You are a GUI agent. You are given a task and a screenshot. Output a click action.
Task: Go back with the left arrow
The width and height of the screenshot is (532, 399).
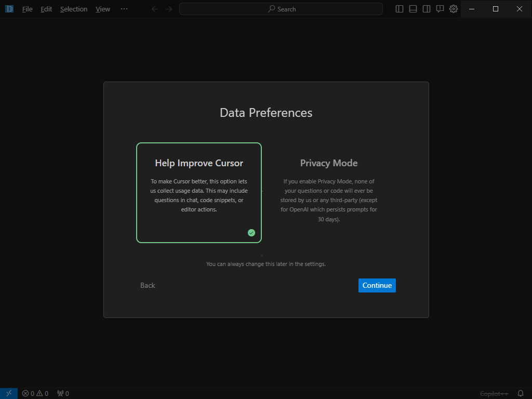pyautogui.click(x=155, y=9)
